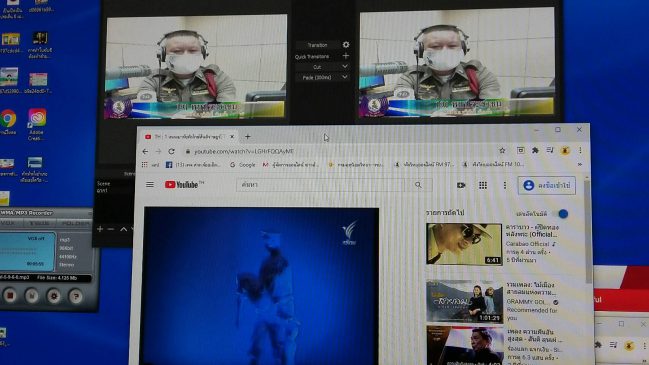
Task: Open a new Chrome tab
Action: [x=248, y=137]
